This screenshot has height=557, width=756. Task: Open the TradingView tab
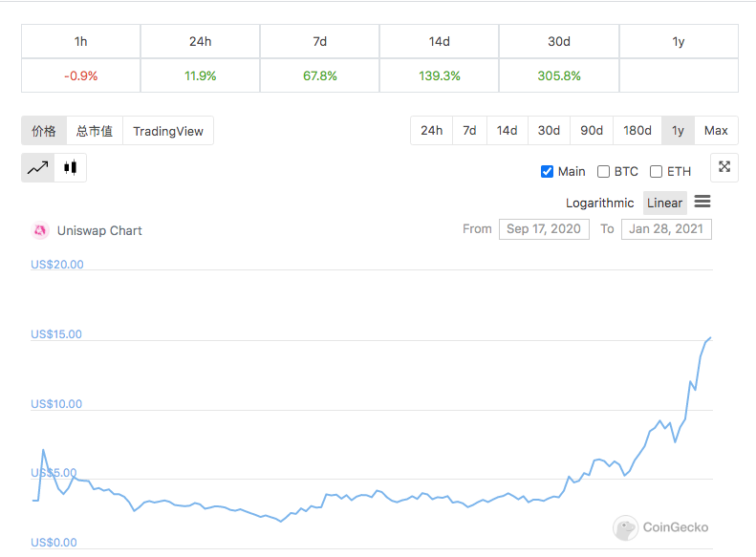coord(168,131)
